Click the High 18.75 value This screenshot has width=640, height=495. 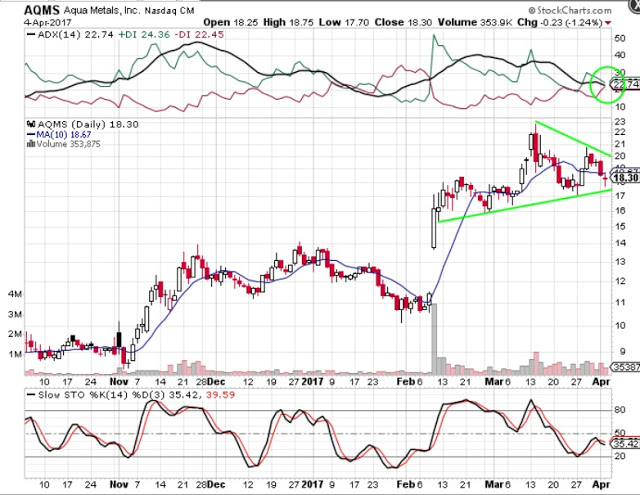tap(288, 22)
